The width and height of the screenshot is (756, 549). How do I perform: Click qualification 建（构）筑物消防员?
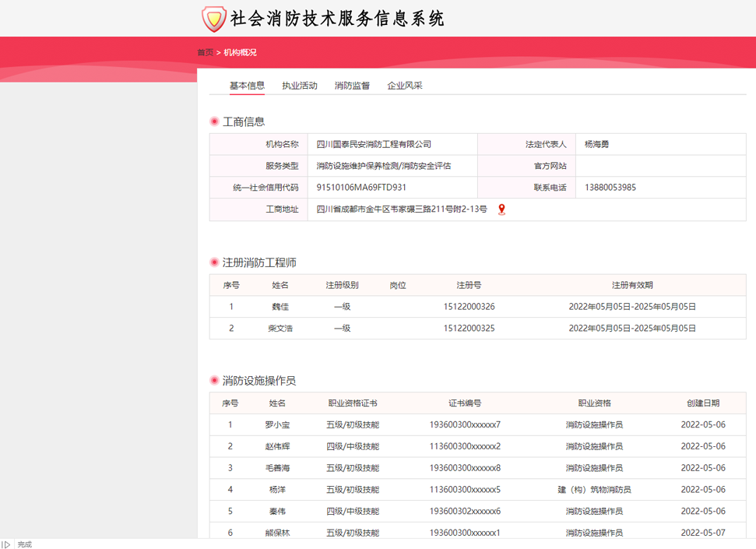coord(594,490)
